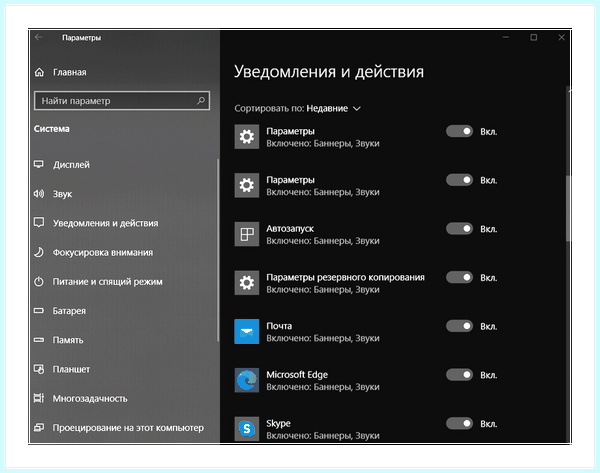
Task: Click the back arrow in the title bar
Action: click(39, 37)
